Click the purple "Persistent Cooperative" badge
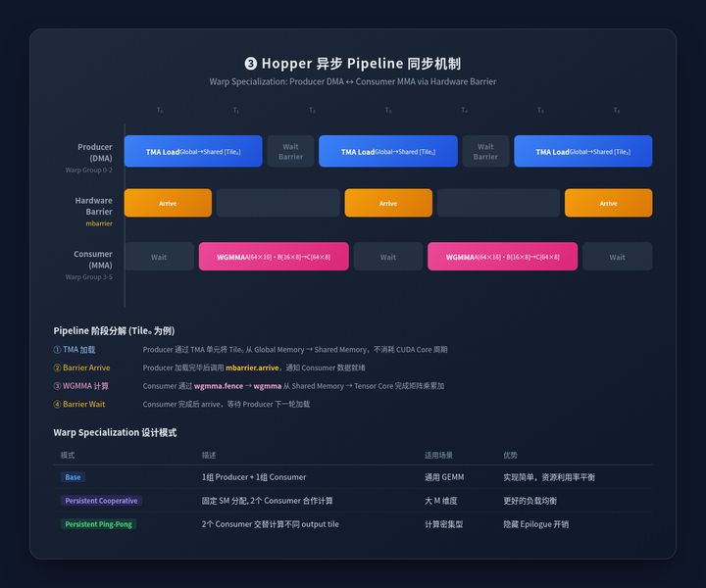This screenshot has height=588, width=706. point(101,500)
